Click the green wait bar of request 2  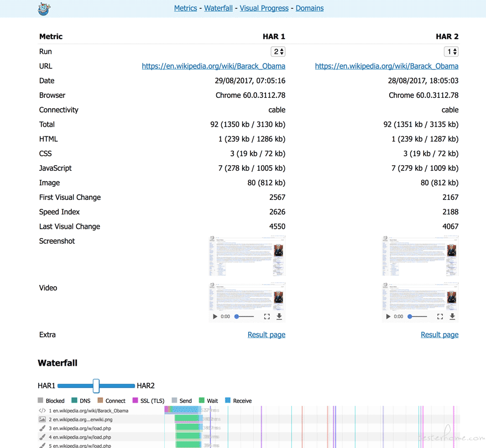187,419
